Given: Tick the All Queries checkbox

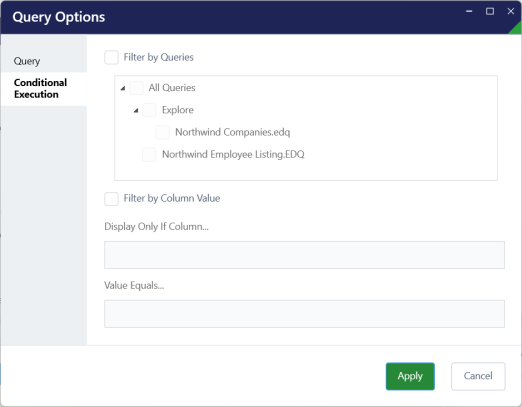Looking at the screenshot, I should pos(136,88).
